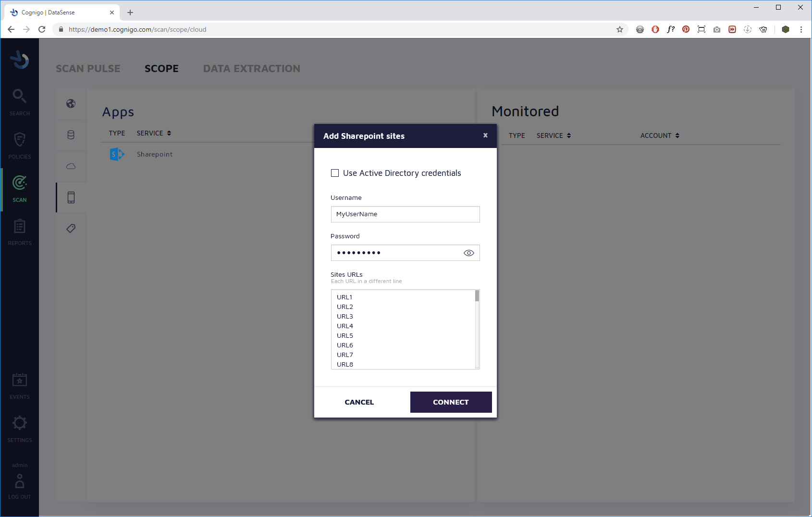Sort Monitored list by Service
This screenshot has height=517, width=812.
[x=554, y=135]
